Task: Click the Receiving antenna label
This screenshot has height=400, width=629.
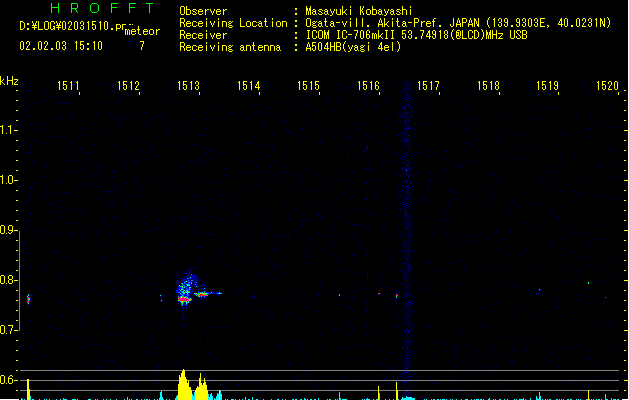Action: (230, 47)
